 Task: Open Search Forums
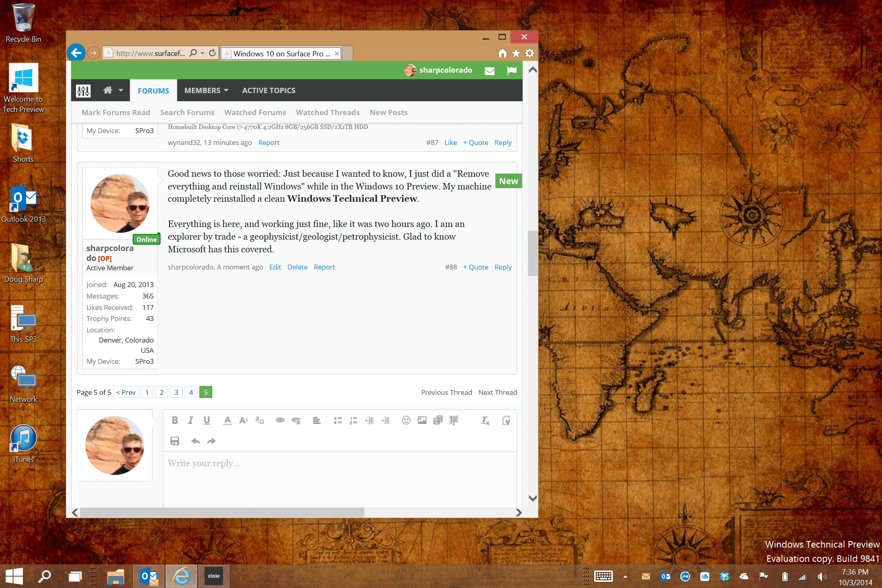pyautogui.click(x=187, y=112)
